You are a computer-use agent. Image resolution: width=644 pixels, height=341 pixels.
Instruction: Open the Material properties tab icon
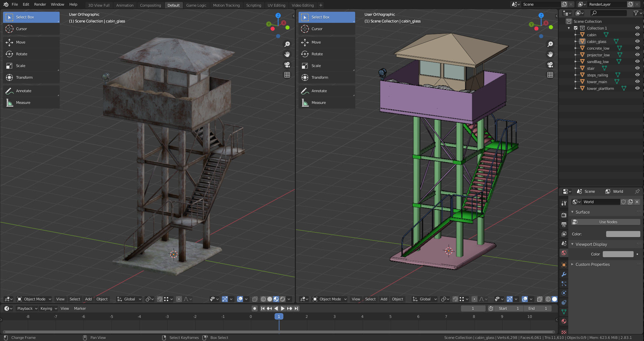coord(564,321)
